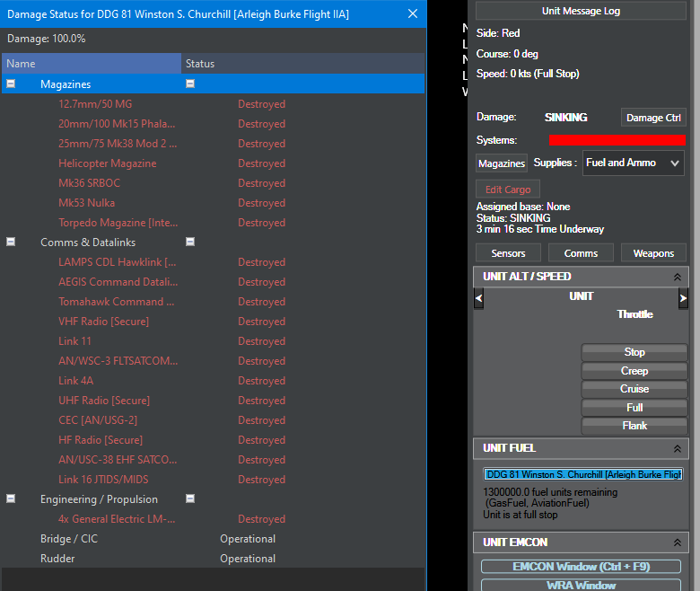Select the HF Radio [Secure] row

[x=213, y=440]
